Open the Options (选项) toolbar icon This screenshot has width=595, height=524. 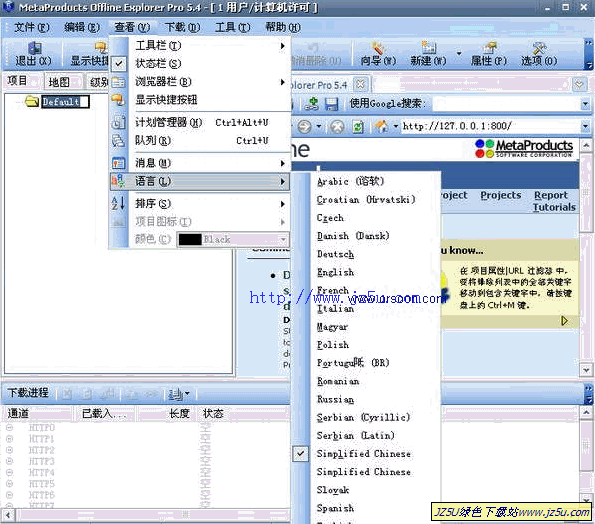pos(539,48)
